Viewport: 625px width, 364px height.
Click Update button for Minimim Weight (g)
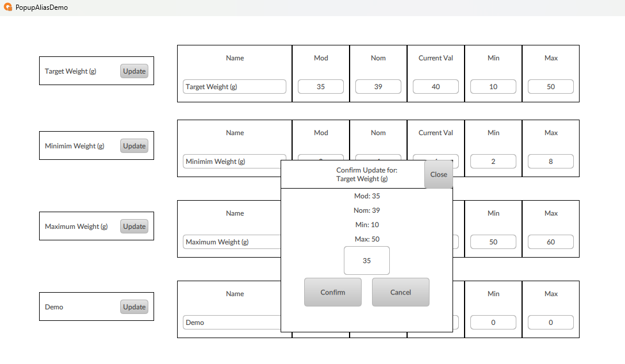point(135,146)
